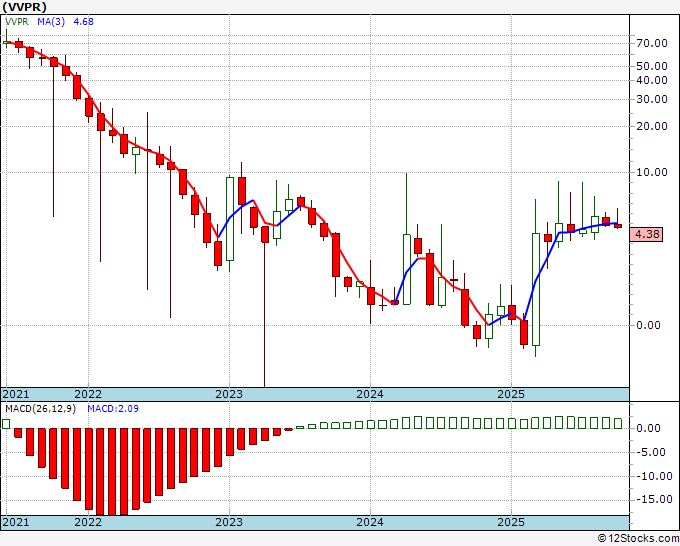The height and width of the screenshot is (546, 680).
Task: Click the 10.00 price axis label
Action: coord(652,172)
